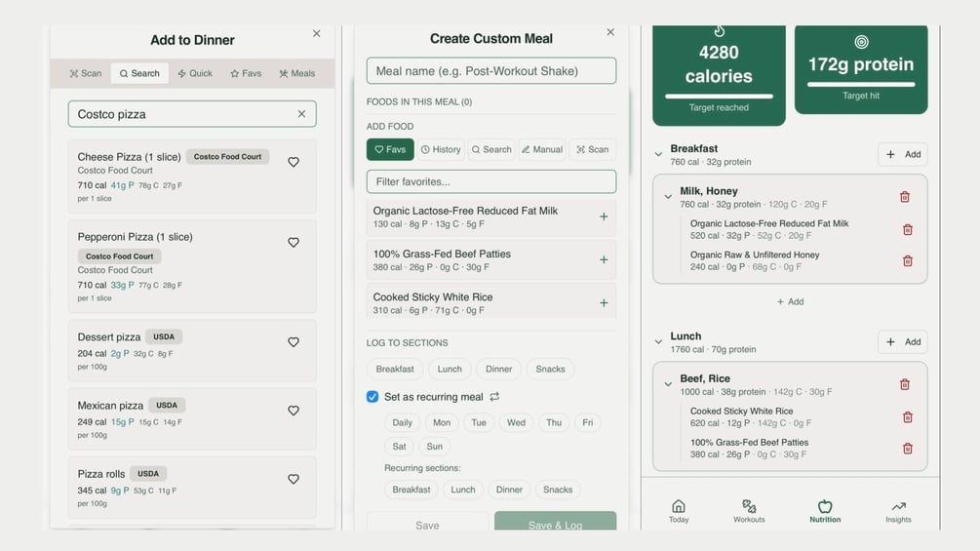This screenshot has width=980, height=551.
Task: Add Organic Lactose-Free Reduced Fat Milk plus
Action: point(604,216)
